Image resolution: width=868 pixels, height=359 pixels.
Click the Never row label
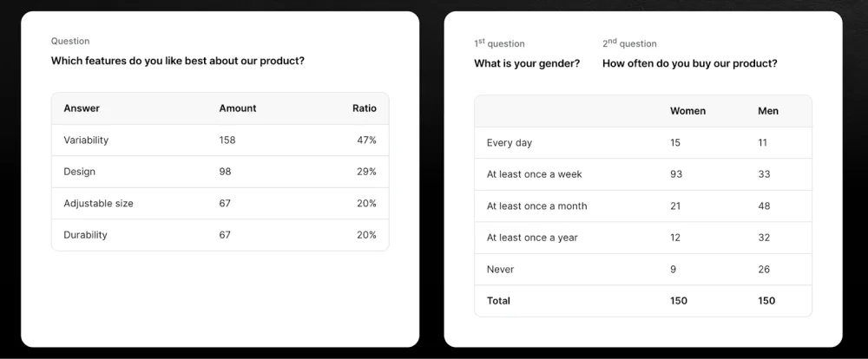point(501,270)
